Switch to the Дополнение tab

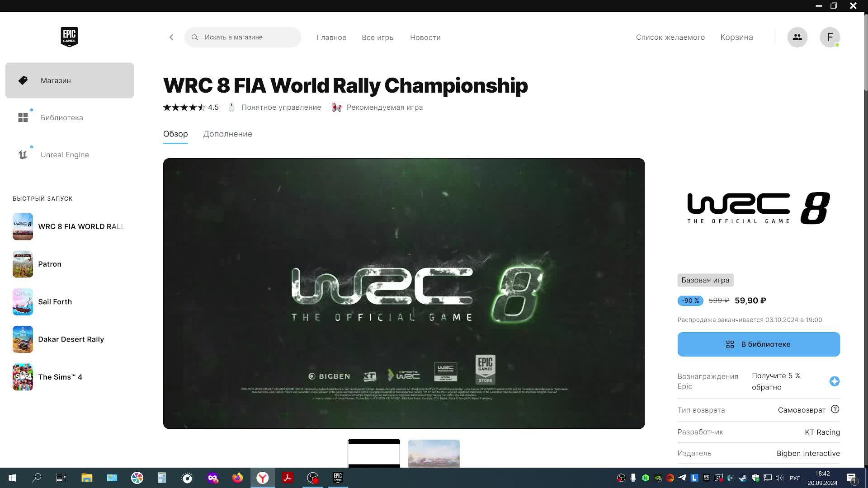pyautogui.click(x=227, y=134)
